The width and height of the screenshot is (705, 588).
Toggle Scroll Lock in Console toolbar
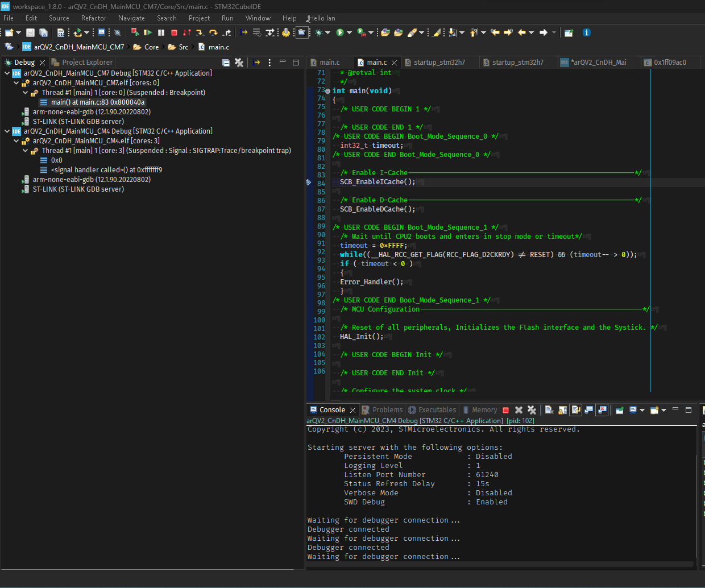click(562, 410)
